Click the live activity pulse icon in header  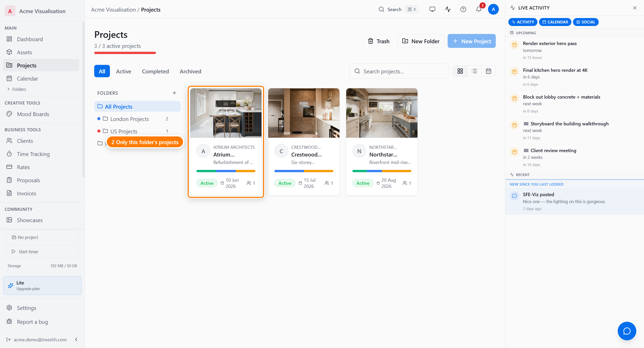point(448,10)
